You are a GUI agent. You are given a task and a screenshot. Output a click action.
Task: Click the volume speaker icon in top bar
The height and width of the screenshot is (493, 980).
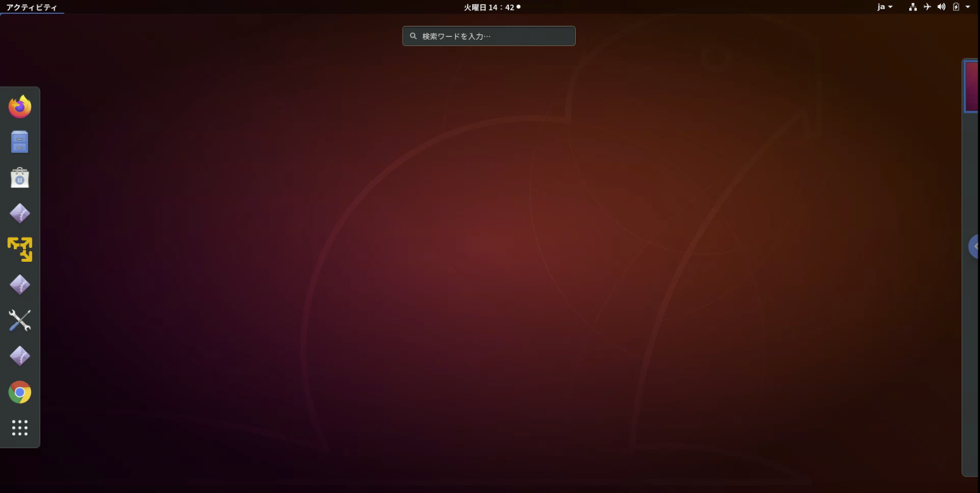pos(941,7)
